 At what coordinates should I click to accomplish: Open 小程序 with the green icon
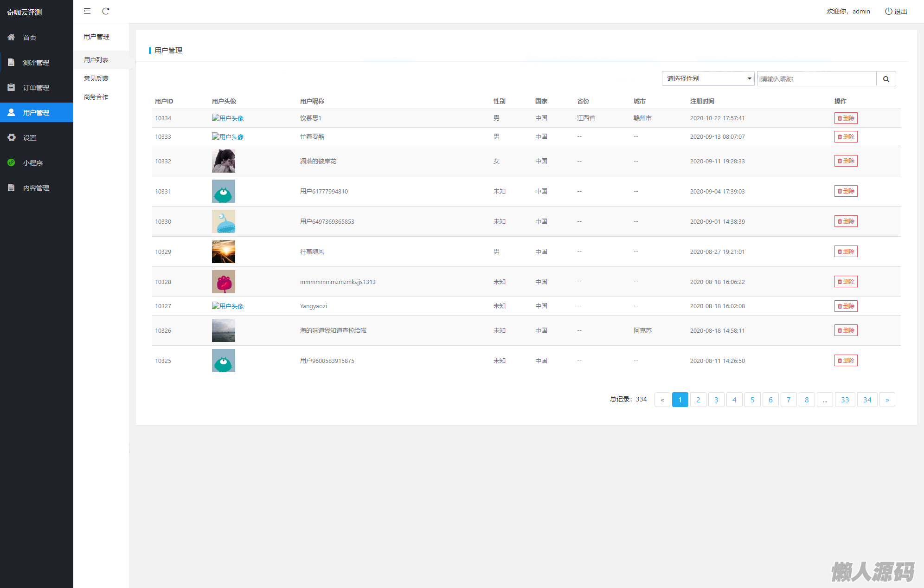[12, 162]
